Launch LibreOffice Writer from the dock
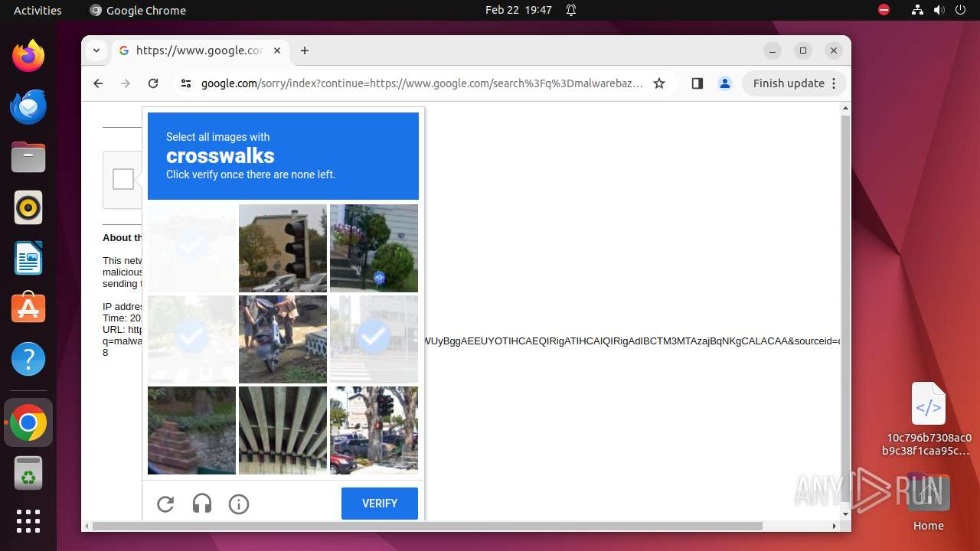 (x=28, y=258)
